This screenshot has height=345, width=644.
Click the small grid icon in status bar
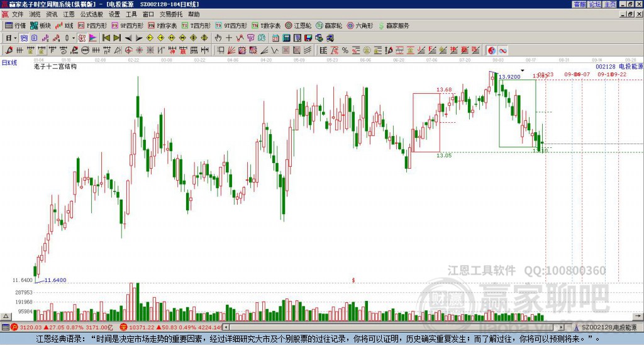[x=5, y=327]
